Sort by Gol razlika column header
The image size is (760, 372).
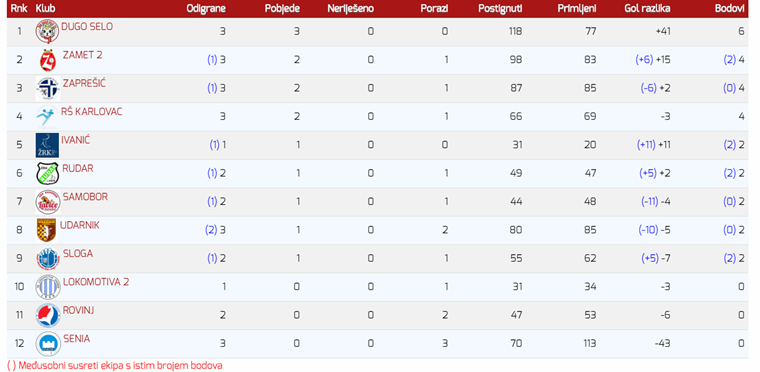tap(648, 9)
